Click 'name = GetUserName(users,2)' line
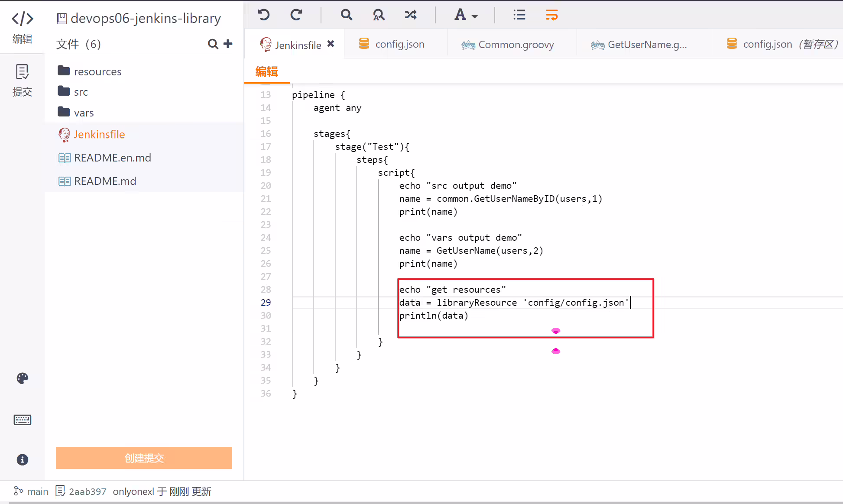Screen dimensions: 843x504 471,251
